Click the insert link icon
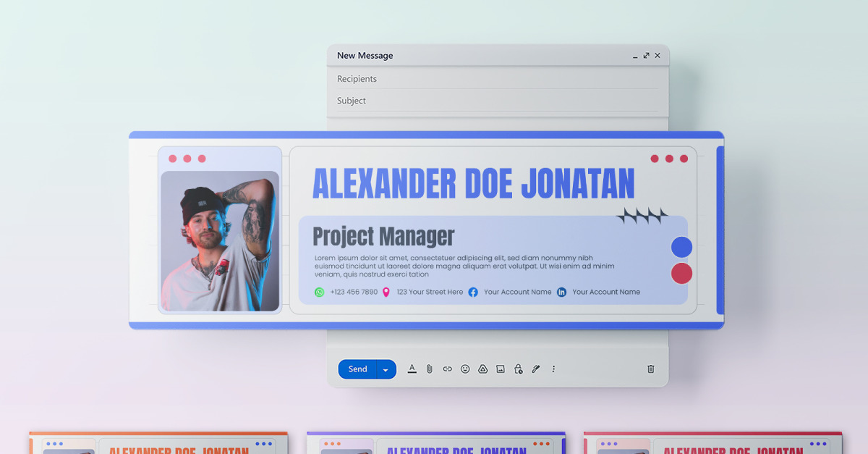Image resolution: width=868 pixels, height=454 pixels. point(447,369)
